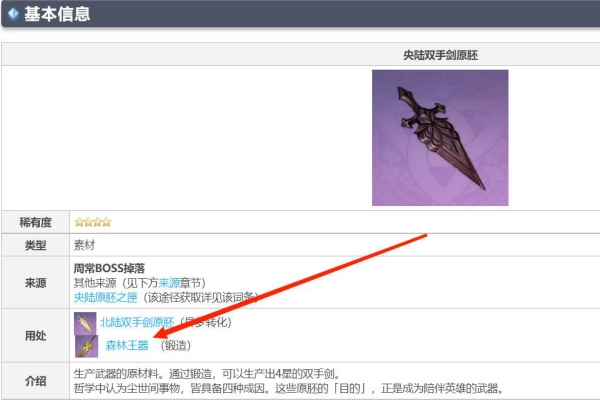Click the 央陆双手剑原胚 item image

pos(440,138)
